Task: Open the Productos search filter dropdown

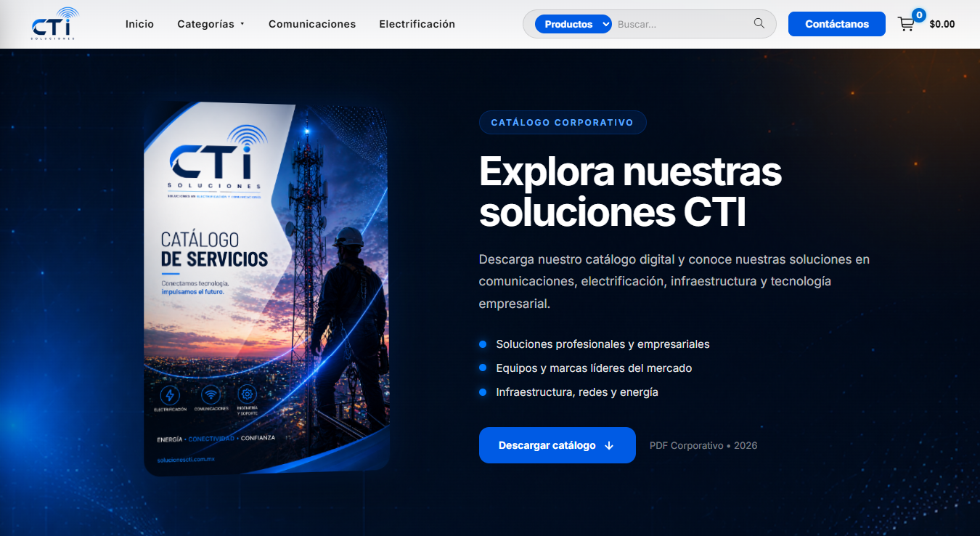Action: 573,24
